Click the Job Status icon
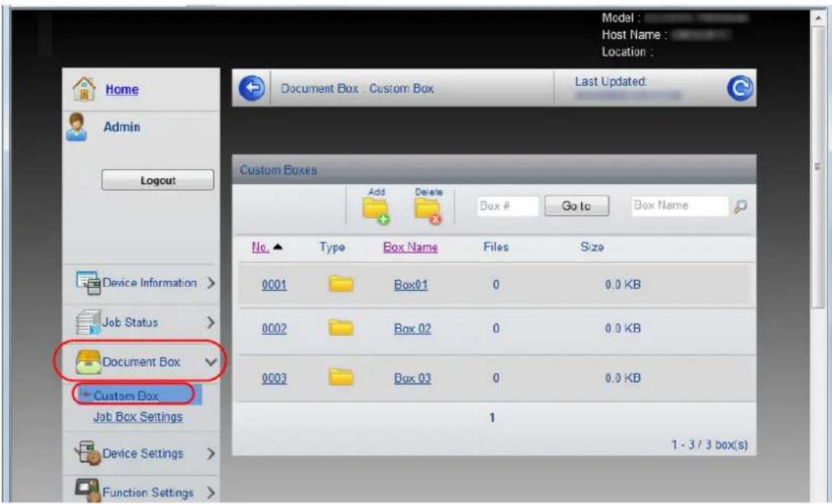832x504 pixels. point(88,323)
